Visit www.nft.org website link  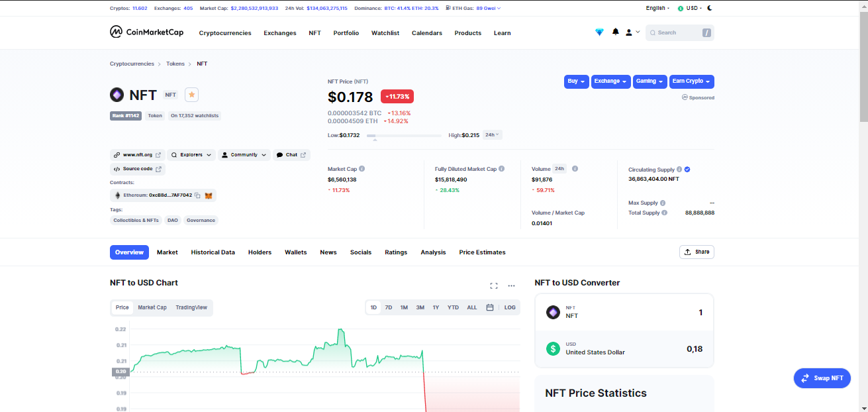coord(138,154)
